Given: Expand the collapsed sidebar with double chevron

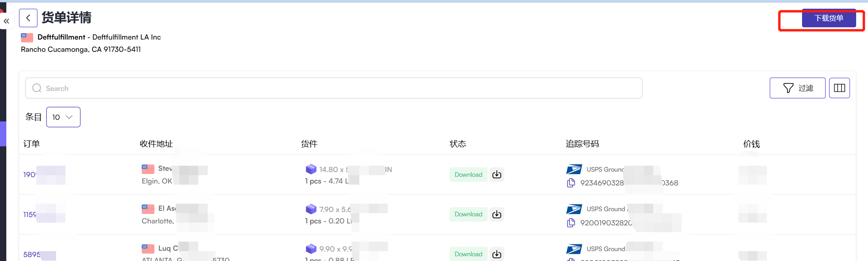Looking at the screenshot, I should point(6,21).
